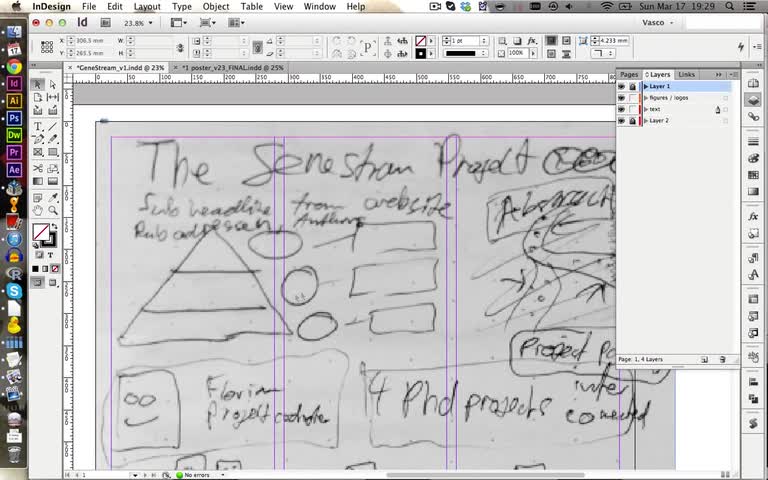
Task: Select the Note tool
Action: coord(38,198)
